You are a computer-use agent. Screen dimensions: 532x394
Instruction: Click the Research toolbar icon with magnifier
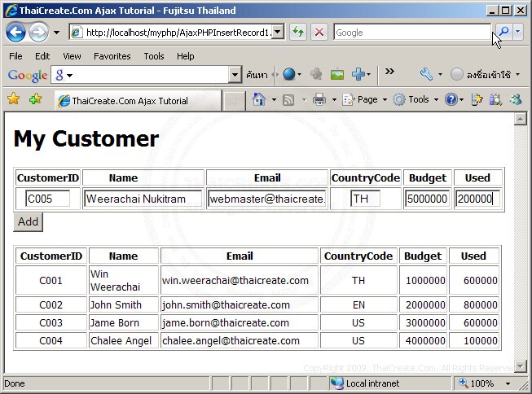click(495, 99)
